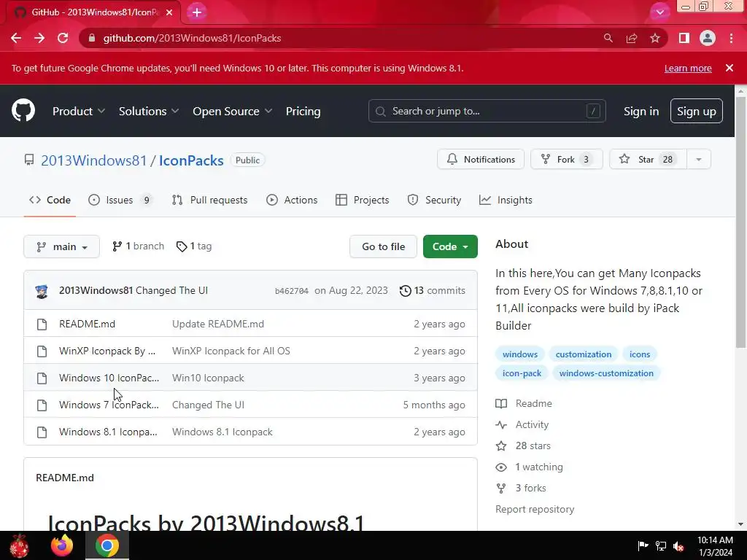Click the icon-pack topic tag
The height and width of the screenshot is (560, 747).
coord(522,373)
